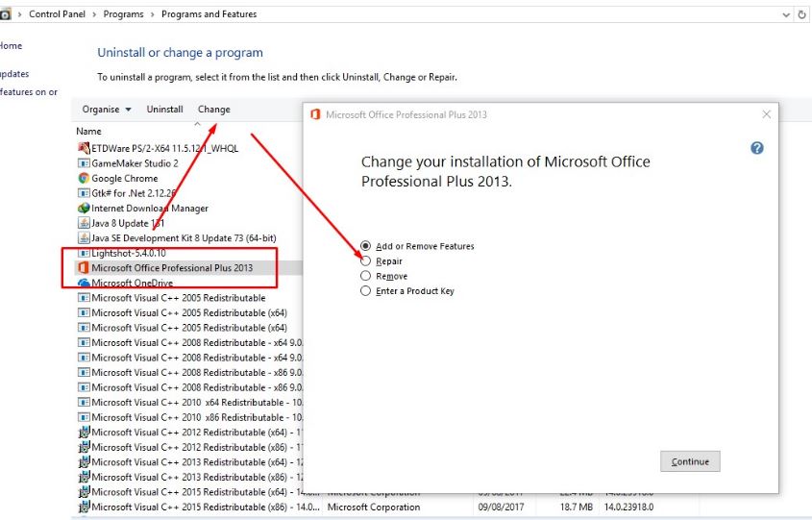Click the Internet Download Manager icon

(84, 209)
